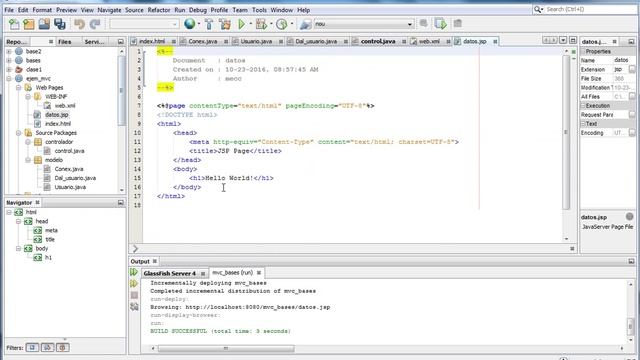Run the project with green play icon
This screenshot has width=640, height=360.
pyautogui.click(x=241, y=24)
